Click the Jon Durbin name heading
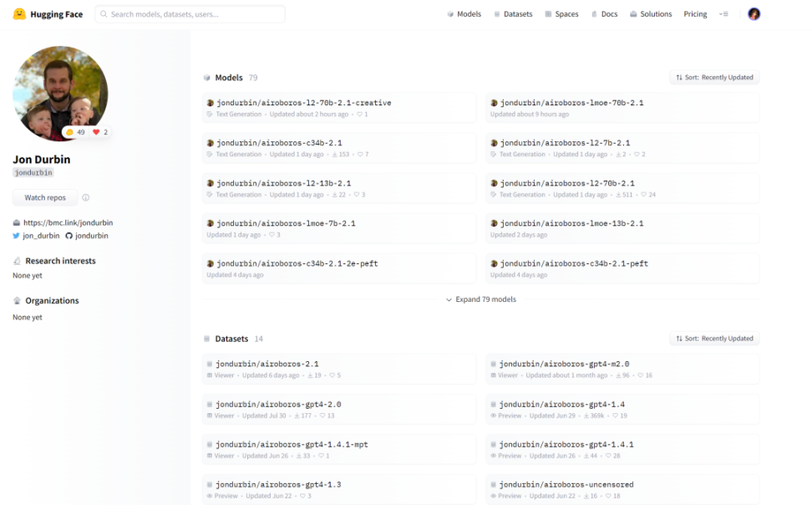 42,159
